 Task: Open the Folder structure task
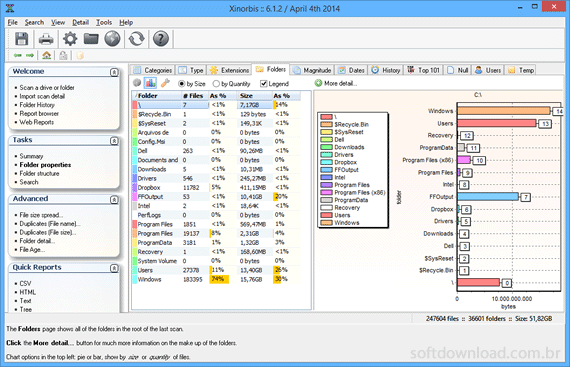coord(39,174)
